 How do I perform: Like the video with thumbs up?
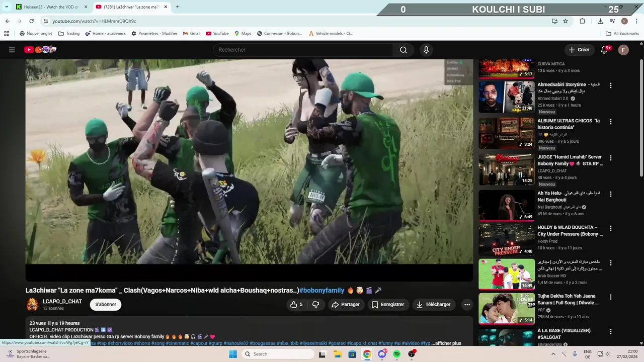(296, 305)
